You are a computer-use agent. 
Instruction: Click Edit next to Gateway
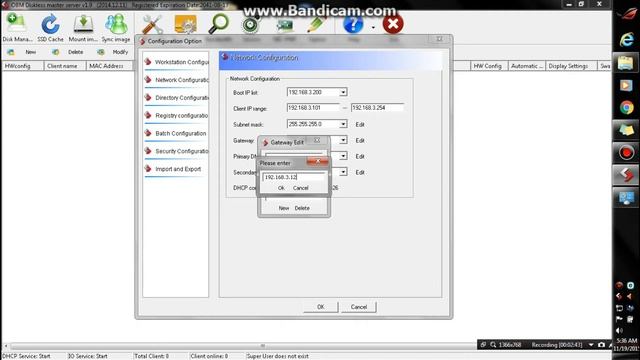pos(360,140)
